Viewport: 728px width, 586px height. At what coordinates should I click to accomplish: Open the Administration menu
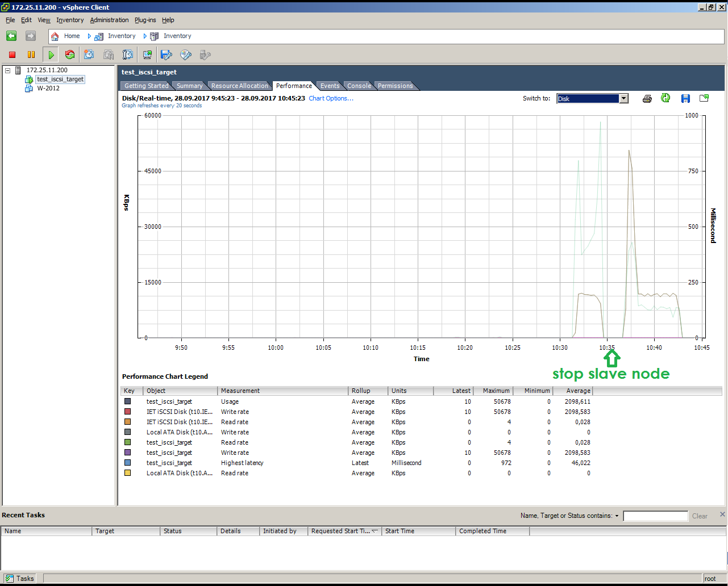tap(109, 20)
